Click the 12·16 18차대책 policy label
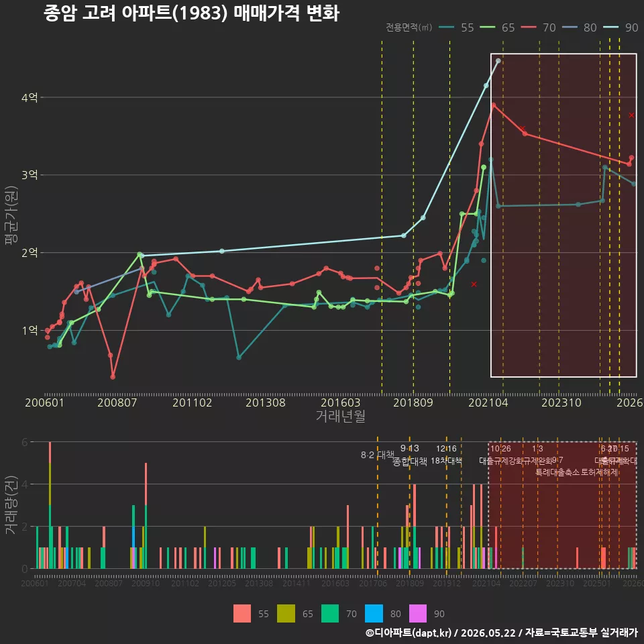Screen dimensions: 644x644 pyautogui.click(x=446, y=455)
